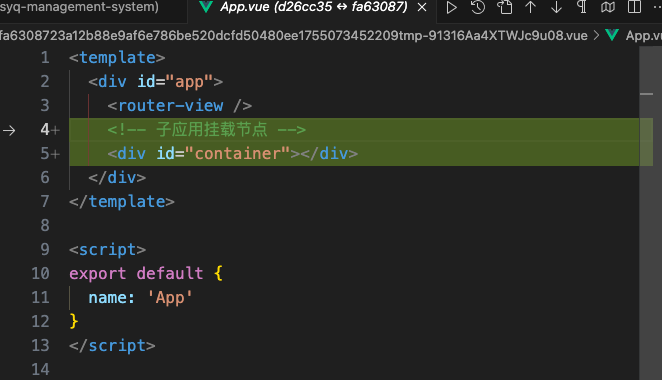The height and width of the screenshot is (380, 662).
Task: Go to next change with down arrow
Action: coord(556,7)
